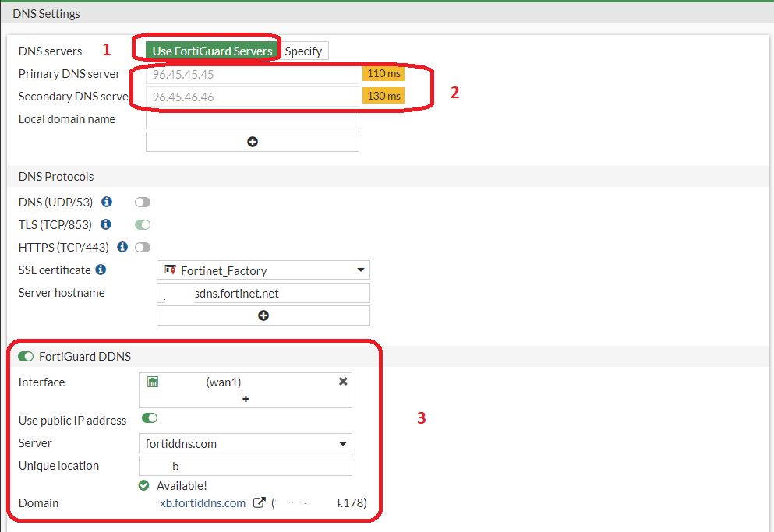Open the xb.fortiddns.com domain link

tap(203, 503)
